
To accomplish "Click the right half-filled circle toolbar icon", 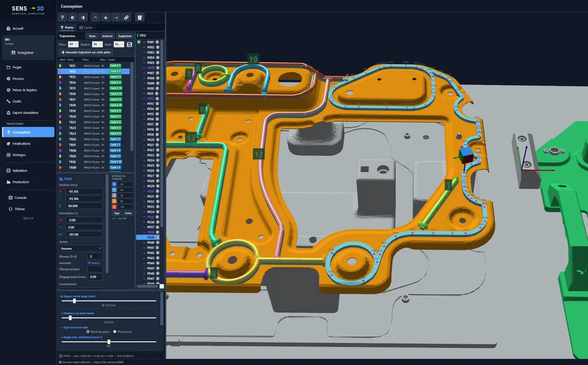I will pos(83,18).
